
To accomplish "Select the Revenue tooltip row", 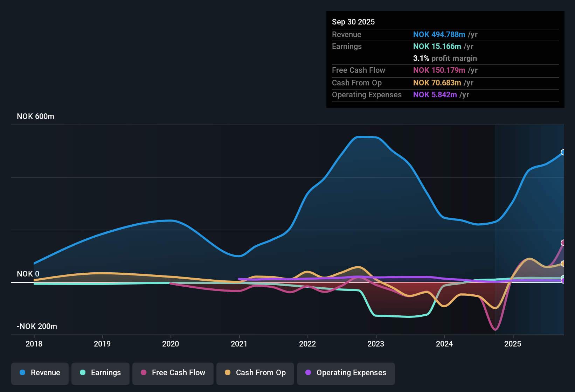I will [445, 35].
